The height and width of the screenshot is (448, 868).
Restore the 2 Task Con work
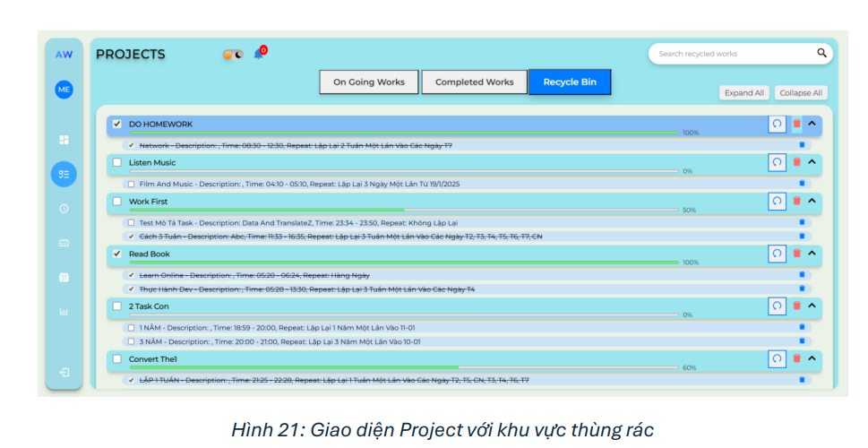[x=778, y=306]
